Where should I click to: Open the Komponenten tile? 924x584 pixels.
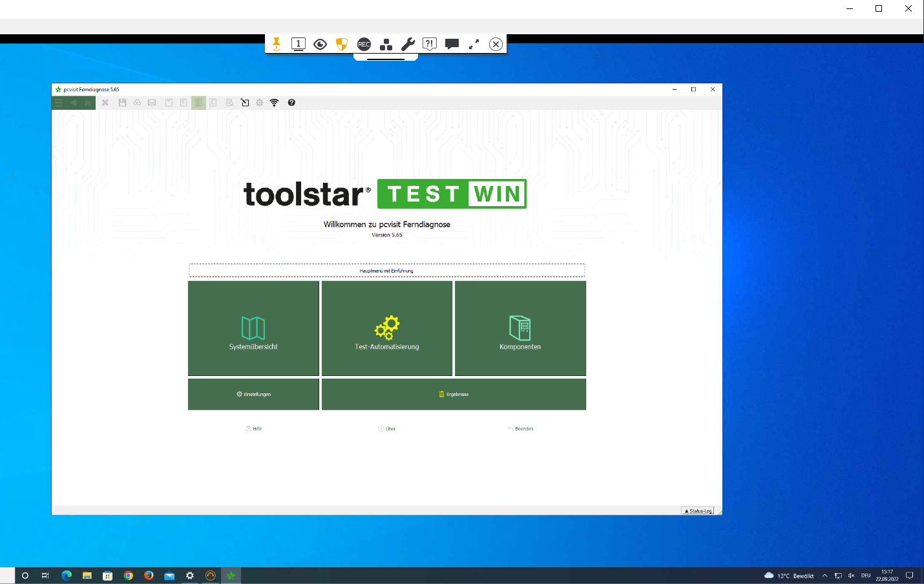pos(520,328)
